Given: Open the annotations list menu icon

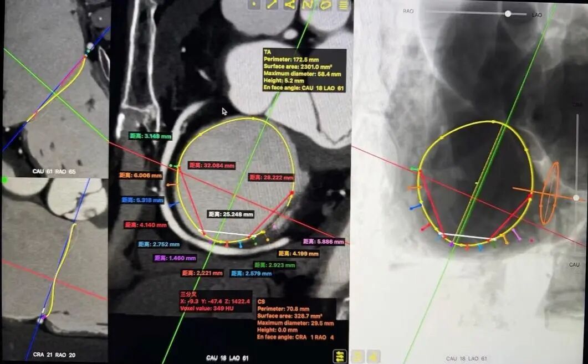Looking at the screenshot, I should click(x=344, y=6).
